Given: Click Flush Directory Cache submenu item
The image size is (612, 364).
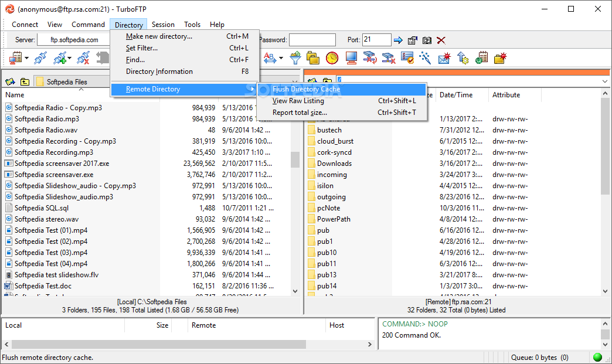Looking at the screenshot, I should coord(342,89).
